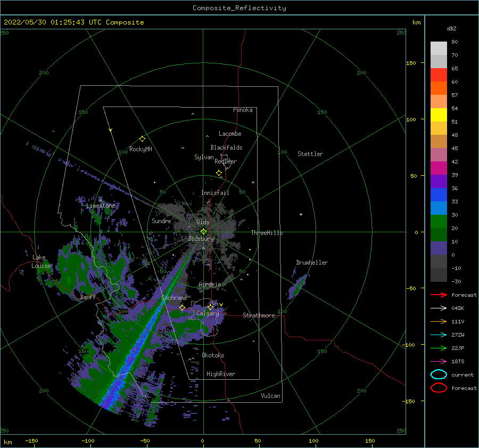Click the cyan current ellipse in legend
This screenshot has width=479, height=448.
pos(439,374)
